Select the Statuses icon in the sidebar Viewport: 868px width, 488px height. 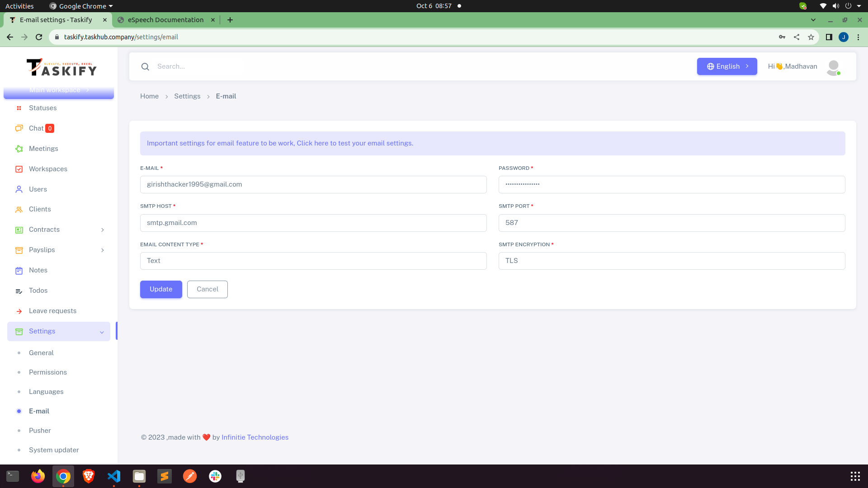coord(19,108)
